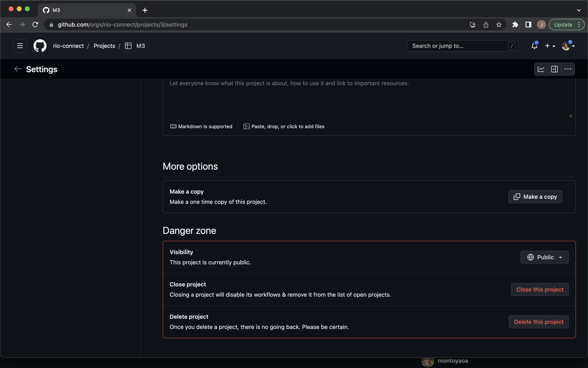Open the user avatar menu
Image resolution: width=588 pixels, height=368 pixels.
pyautogui.click(x=568, y=46)
